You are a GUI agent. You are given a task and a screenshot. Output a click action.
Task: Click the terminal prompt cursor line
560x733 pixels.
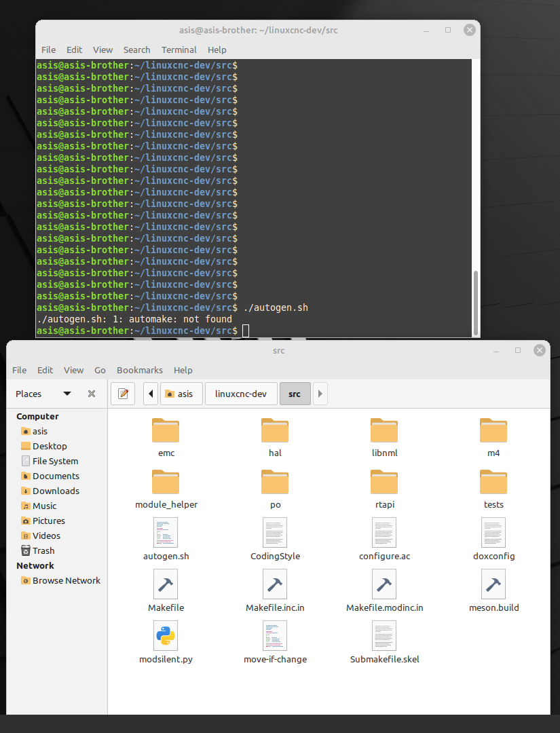[x=254, y=331]
